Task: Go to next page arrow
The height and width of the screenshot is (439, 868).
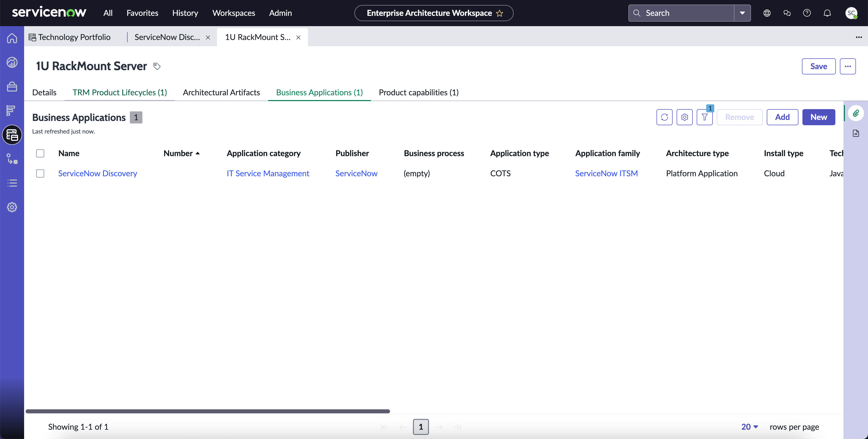Action: pyautogui.click(x=439, y=427)
